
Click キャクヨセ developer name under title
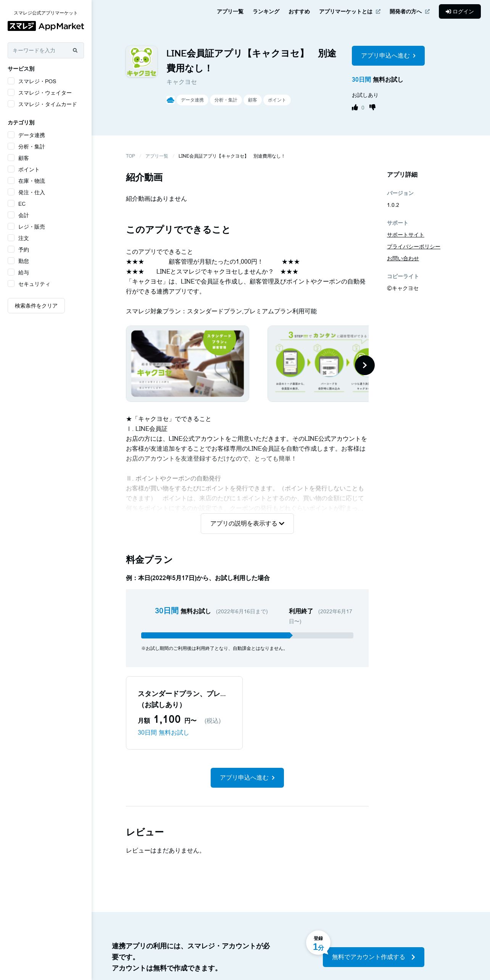point(182,82)
